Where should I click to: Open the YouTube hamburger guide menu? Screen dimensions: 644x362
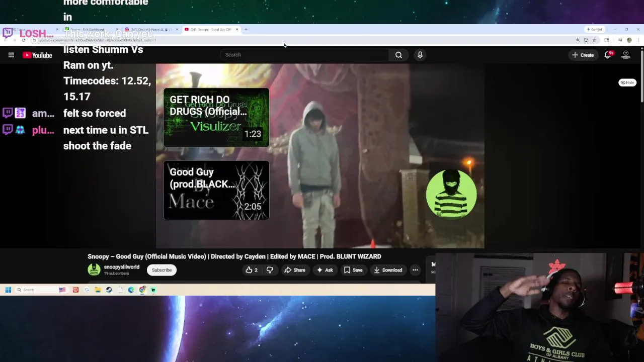(11, 55)
